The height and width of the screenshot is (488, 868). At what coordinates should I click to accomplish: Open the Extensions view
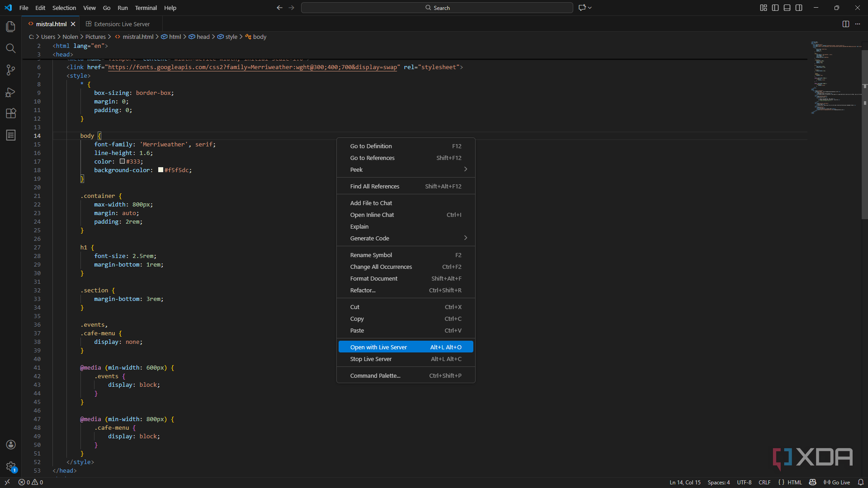[x=11, y=113]
